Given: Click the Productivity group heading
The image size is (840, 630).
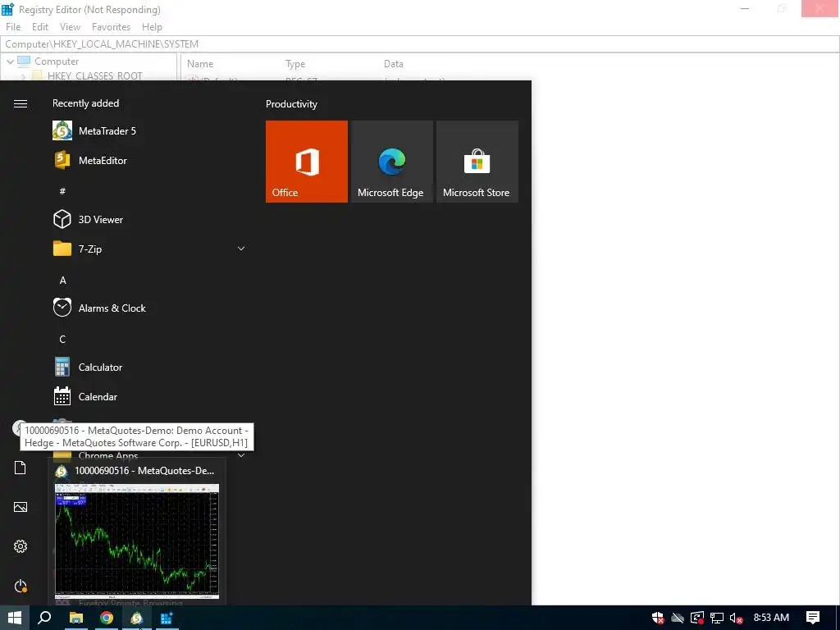Looking at the screenshot, I should (x=291, y=104).
